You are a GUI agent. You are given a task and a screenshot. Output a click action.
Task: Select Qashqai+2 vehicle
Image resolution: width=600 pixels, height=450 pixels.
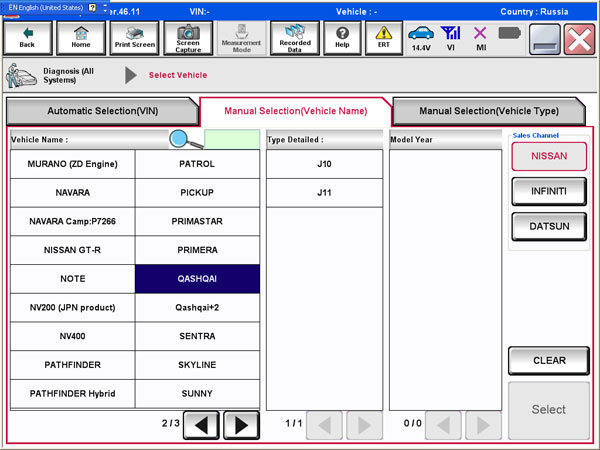(x=197, y=308)
